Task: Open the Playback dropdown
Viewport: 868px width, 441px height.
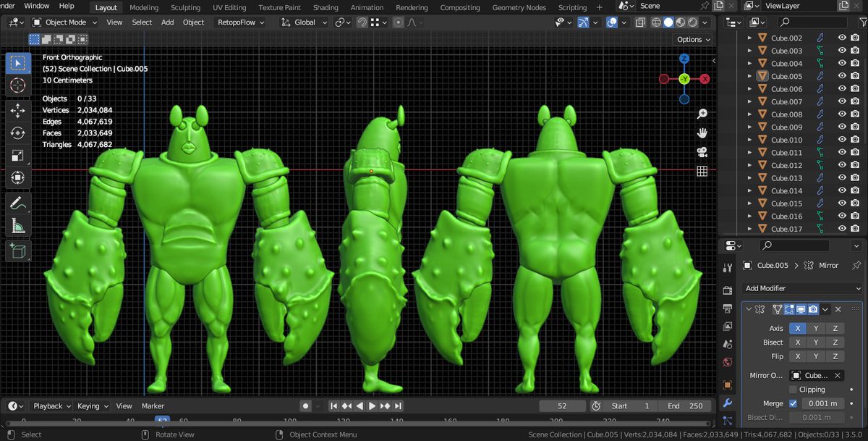Action: click(51, 406)
